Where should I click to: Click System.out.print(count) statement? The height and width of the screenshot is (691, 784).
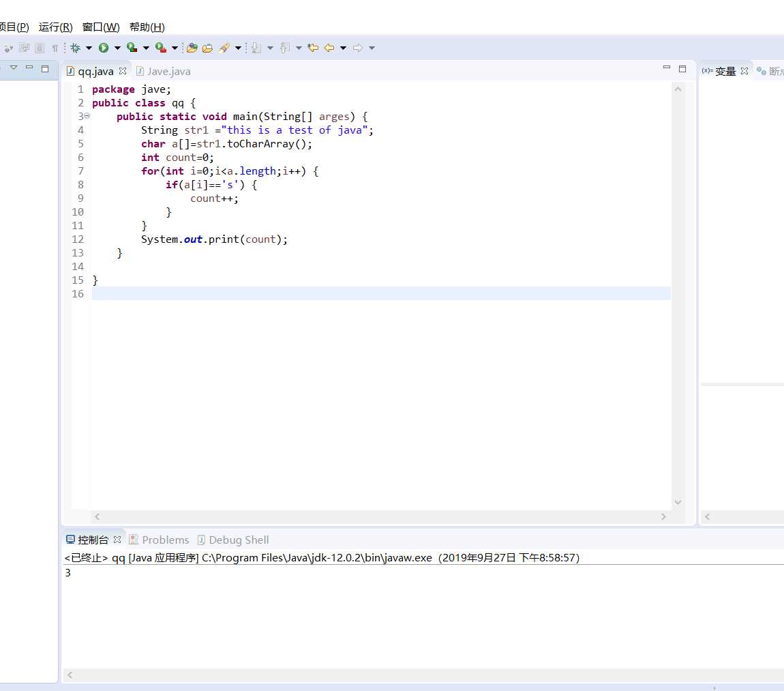point(215,239)
